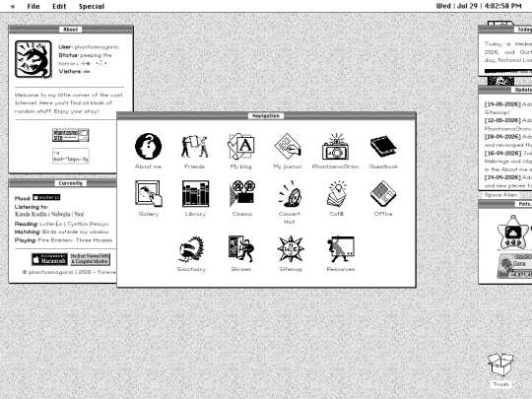Click the Best Viewed With Computer Monitor badge
Image resolution: width=532 pixels, height=399 pixels.
pyautogui.click(x=91, y=259)
